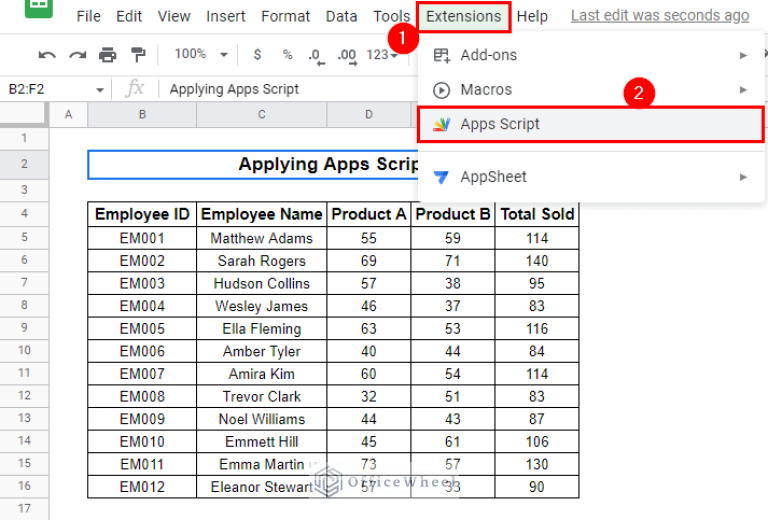Choose Macros menu entry

point(591,90)
